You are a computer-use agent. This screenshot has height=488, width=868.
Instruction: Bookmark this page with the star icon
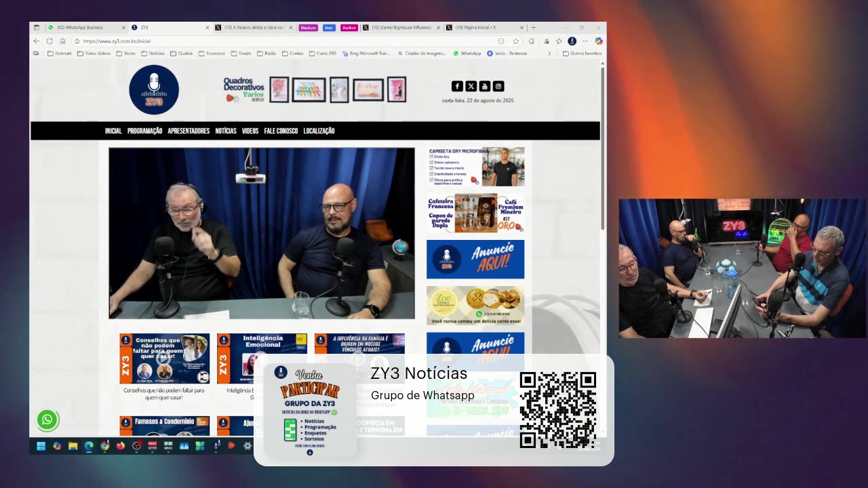click(x=516, y=41)
